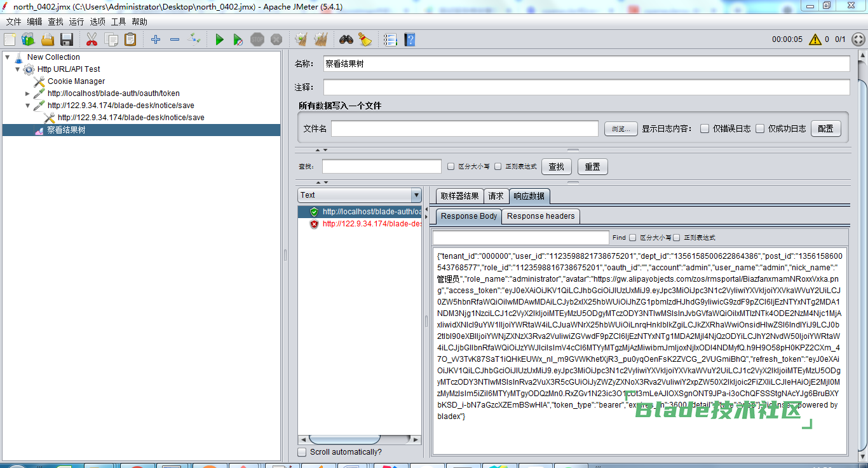The width and height of the screenshot is (868, 468).
Task: Tick 区分大小写 checkbox next to 查找
Action: click(x=451, y=167)
